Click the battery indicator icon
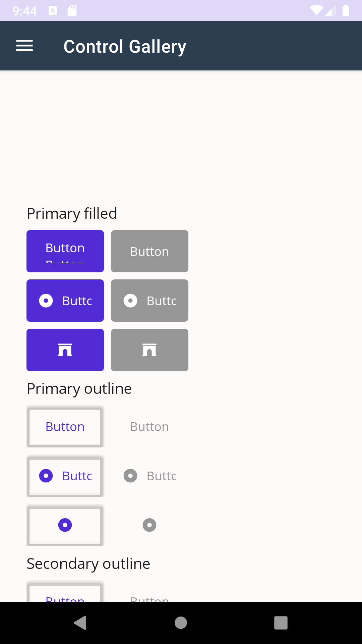The image size is (362, 644). coord(346,10)
